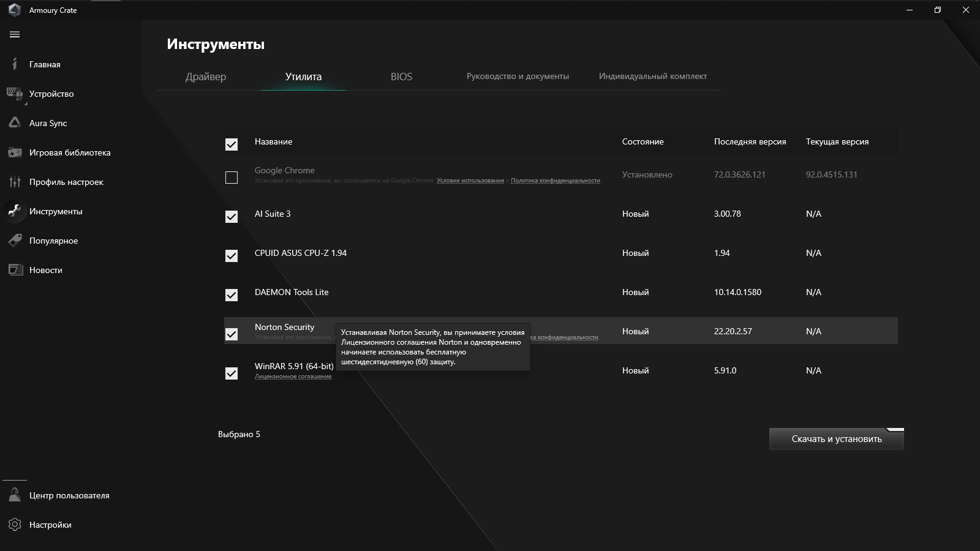Open Руководство и документы tab
Screen dimensions: 980x551
pyautogui.click(x=518, y=77)
